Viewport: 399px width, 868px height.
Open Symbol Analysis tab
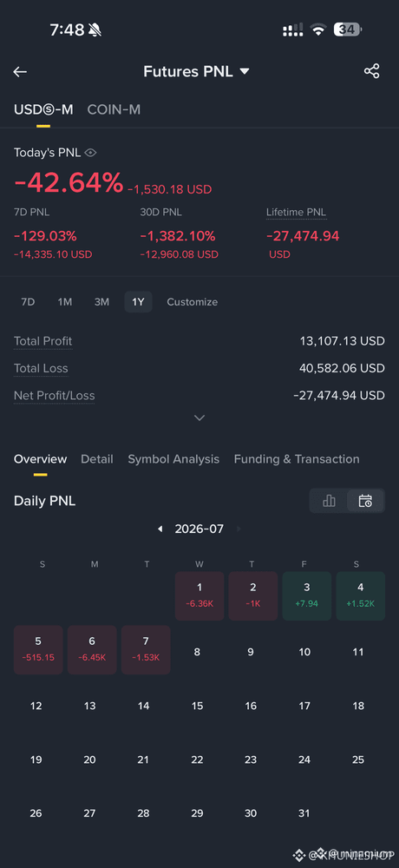pos(173,459)
